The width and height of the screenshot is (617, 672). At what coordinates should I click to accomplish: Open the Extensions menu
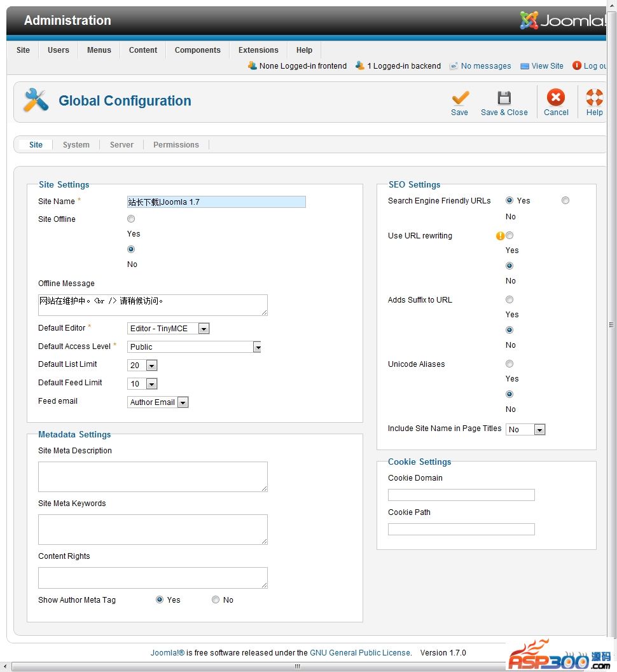(258, 50)
